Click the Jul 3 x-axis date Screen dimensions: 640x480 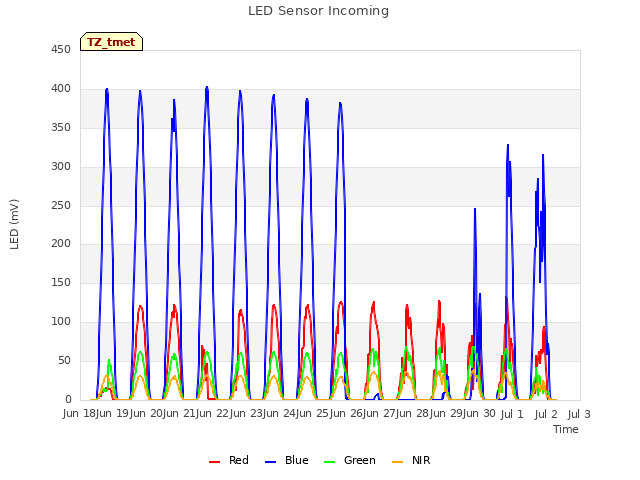(579, 414)
